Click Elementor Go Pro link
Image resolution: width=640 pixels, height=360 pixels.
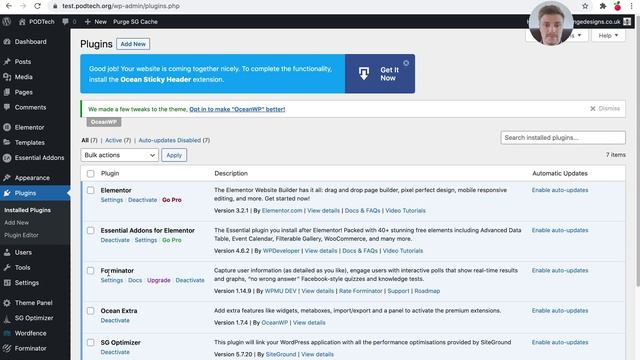172,200
